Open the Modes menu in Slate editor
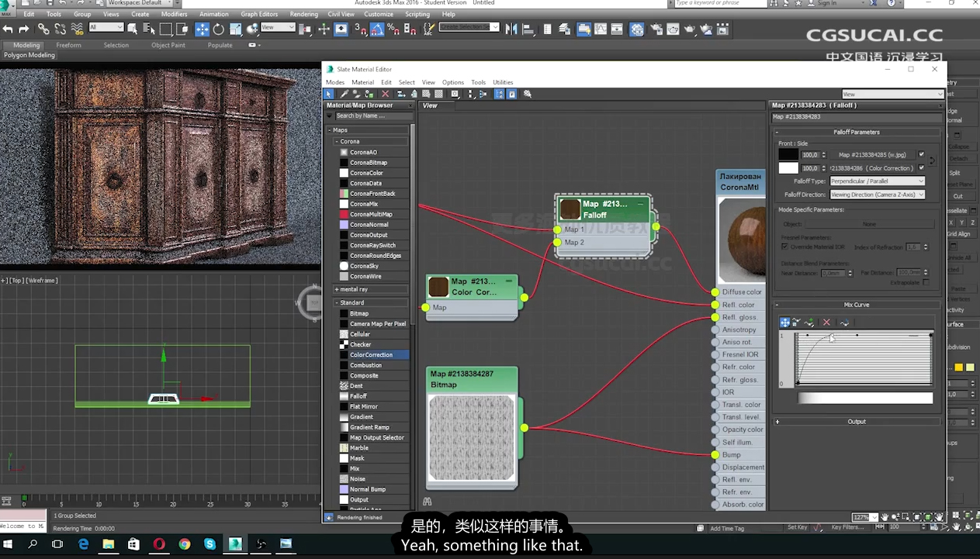The image size is (980, 559). click(x=335, y=82)
